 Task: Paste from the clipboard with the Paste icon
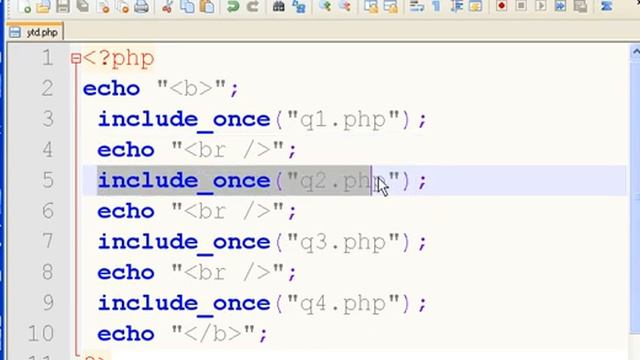click(x=207, y=6)
